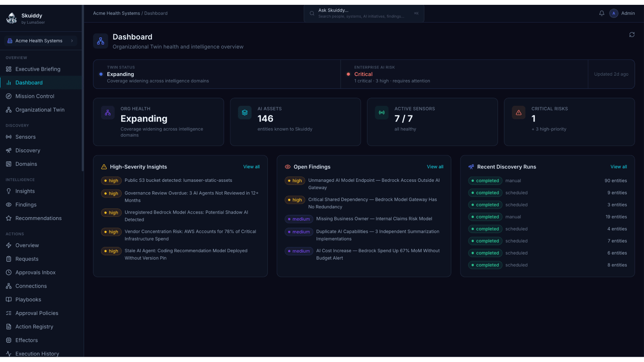The image size is (644, 362).
Task: Click the High-Severity Insights warning triangle icon
Action: [x=104, y=167]
